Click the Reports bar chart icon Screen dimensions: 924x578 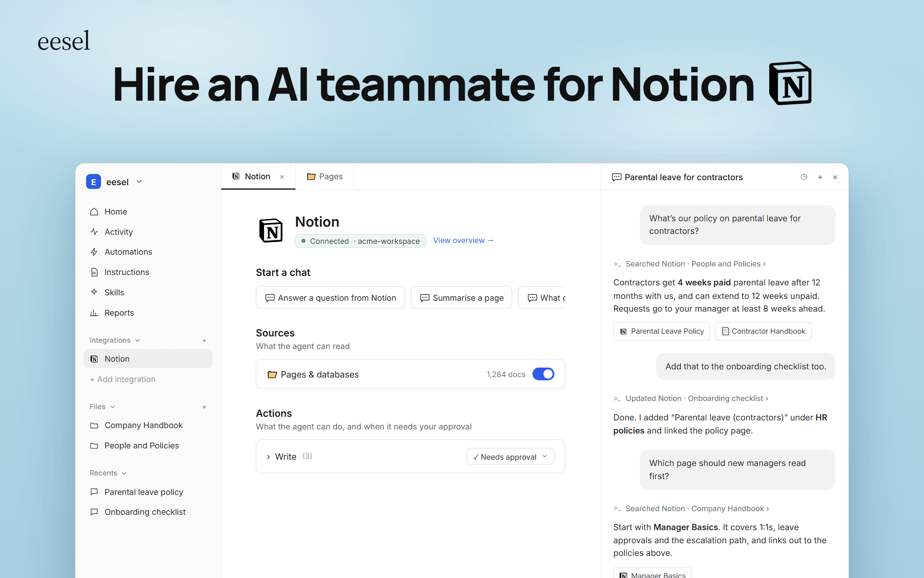pos(94,312)
